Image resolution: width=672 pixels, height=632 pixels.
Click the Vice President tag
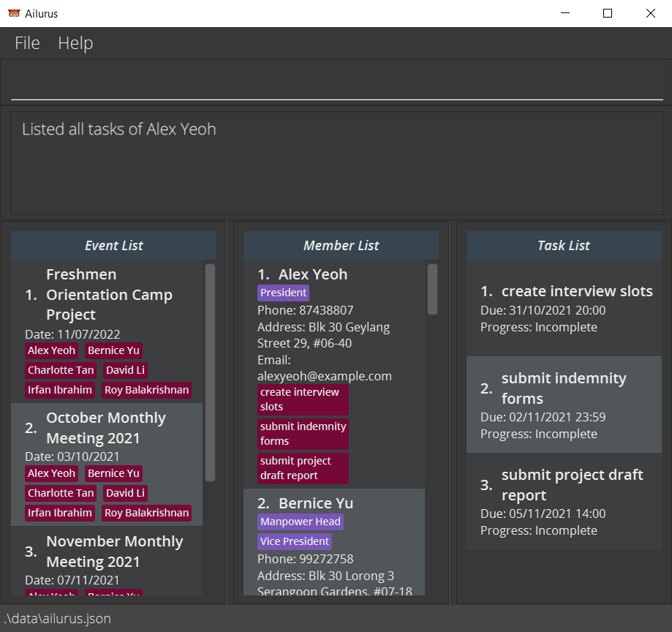294,541
